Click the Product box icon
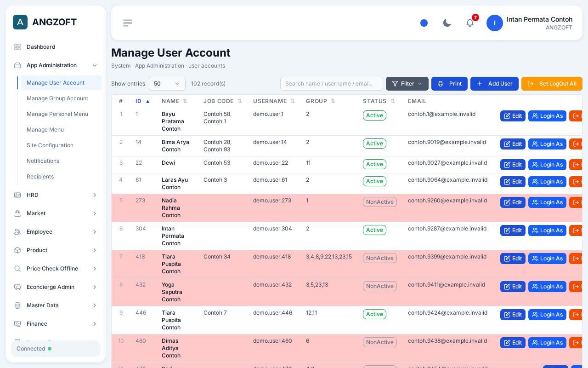 [17, 250]
